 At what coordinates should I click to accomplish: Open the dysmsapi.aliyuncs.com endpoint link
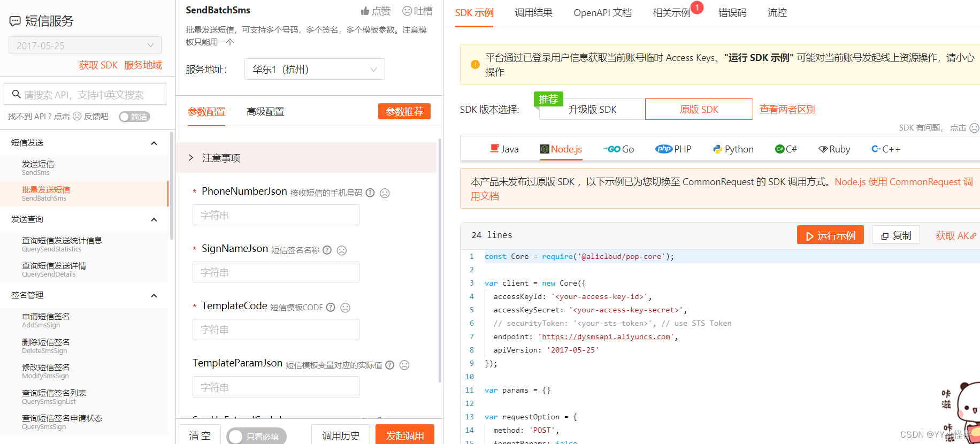coord(606,336)
